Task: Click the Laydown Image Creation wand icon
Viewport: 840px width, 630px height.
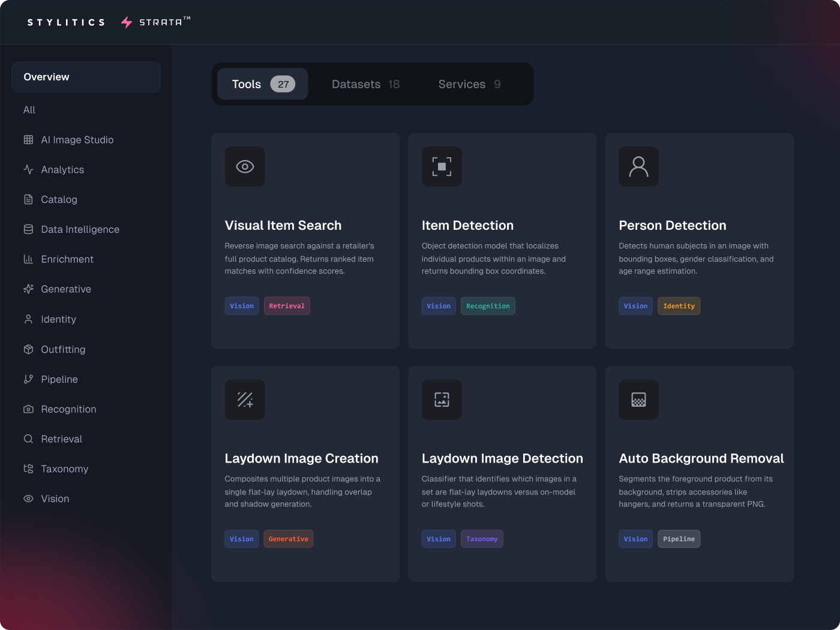Action: click(x=245, y=400)
